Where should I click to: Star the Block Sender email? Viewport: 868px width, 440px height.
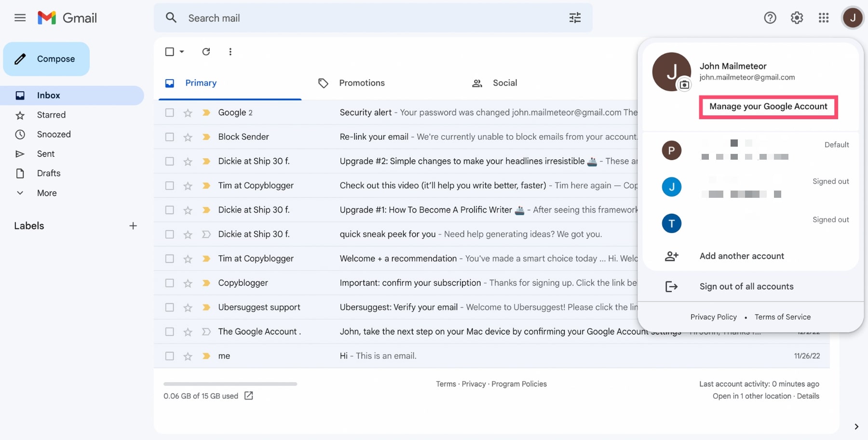188,137
